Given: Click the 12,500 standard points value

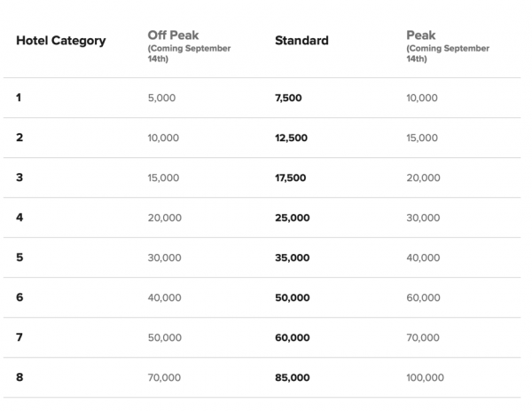Looking at the screenshot, I should [x=291, y=138].
